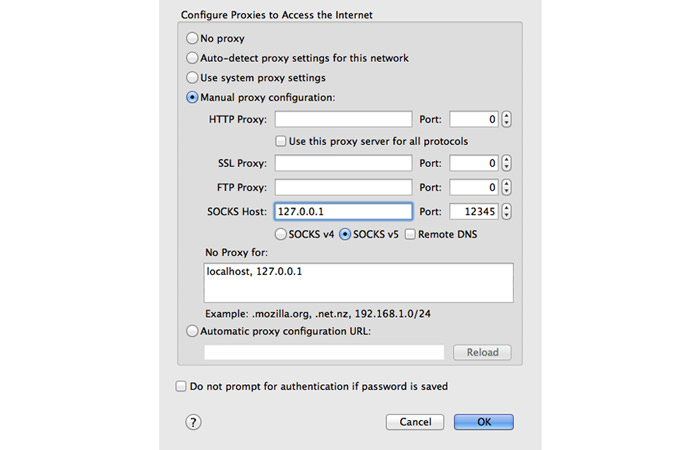Click the Cancel button
Image resolution: width=700 pixels, height=450 pixels.
(x=415, y=422)
